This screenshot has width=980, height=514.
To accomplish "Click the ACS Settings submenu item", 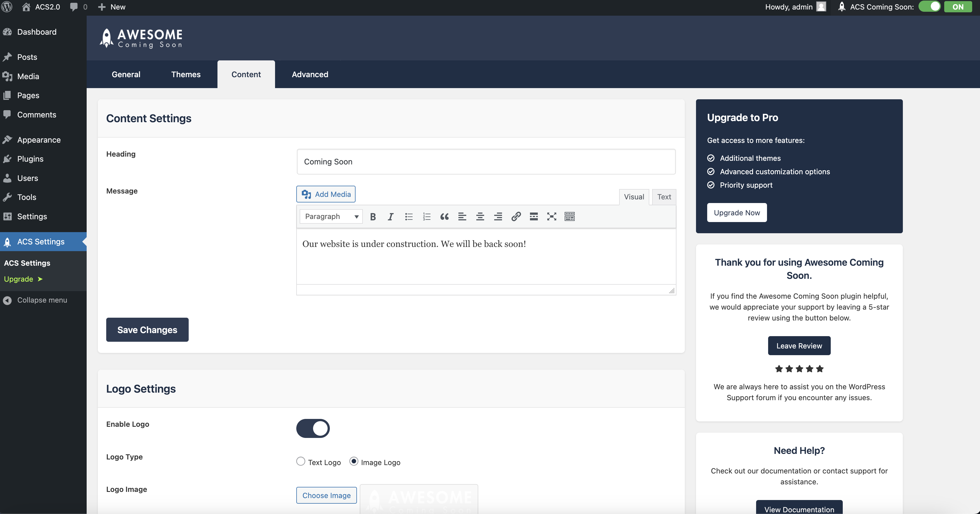I will coord(27,263).
